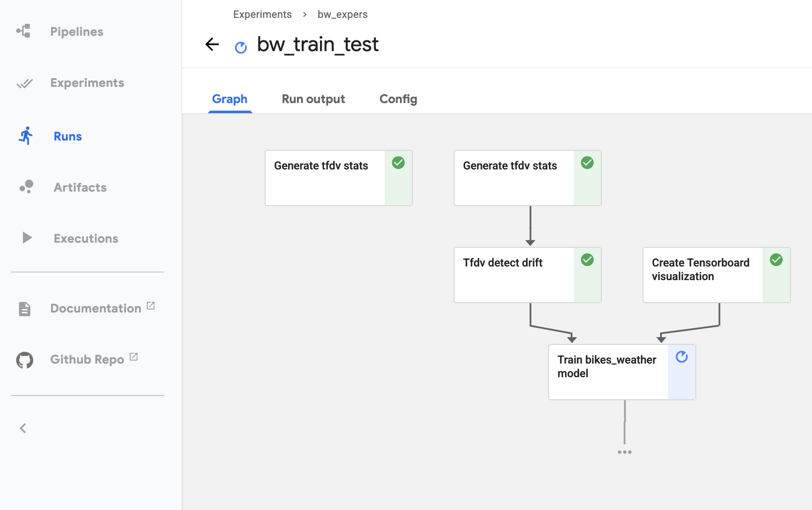
Task: Select the Train bikes_weather model node
Action: click(x=622, y=372)
